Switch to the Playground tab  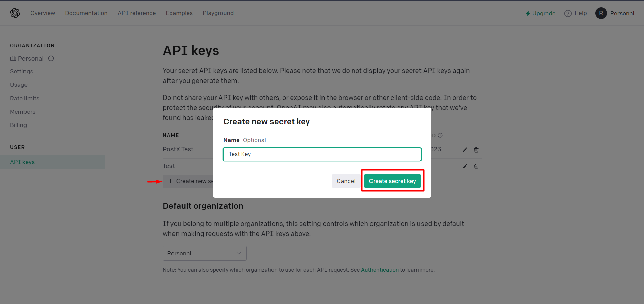pos(218,13)
